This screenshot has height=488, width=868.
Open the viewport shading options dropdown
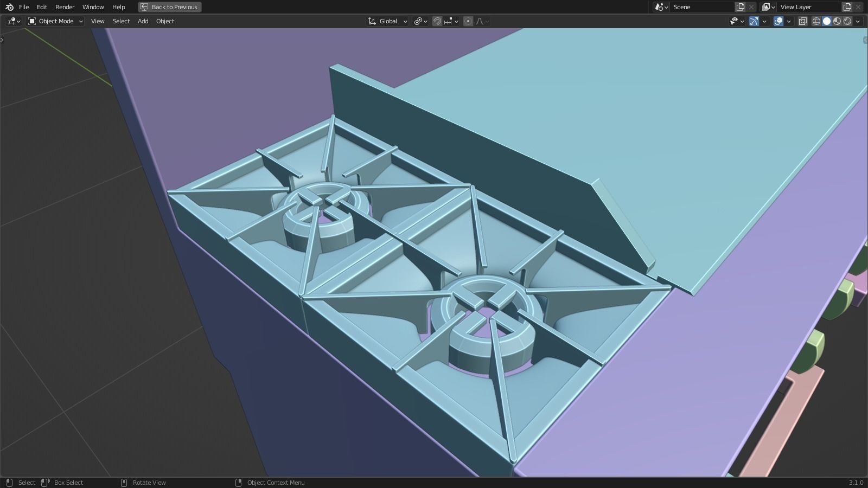[x=858, y=21]
